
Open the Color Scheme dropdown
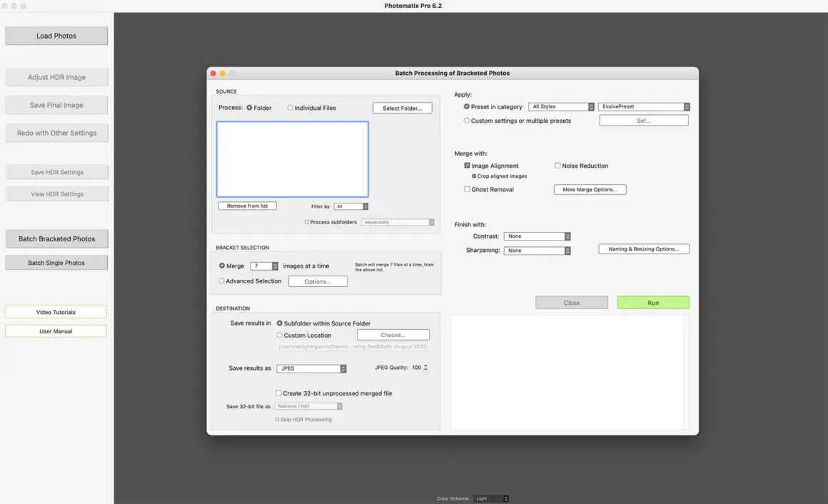[491, 499]
